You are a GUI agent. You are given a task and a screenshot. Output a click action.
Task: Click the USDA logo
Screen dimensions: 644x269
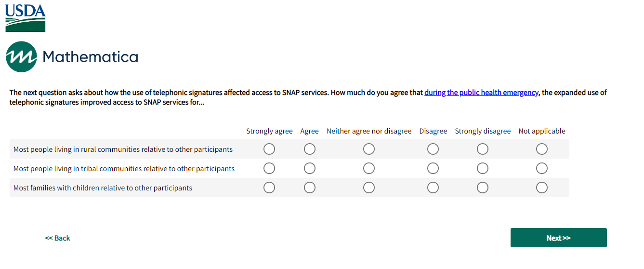pos(26,18)
